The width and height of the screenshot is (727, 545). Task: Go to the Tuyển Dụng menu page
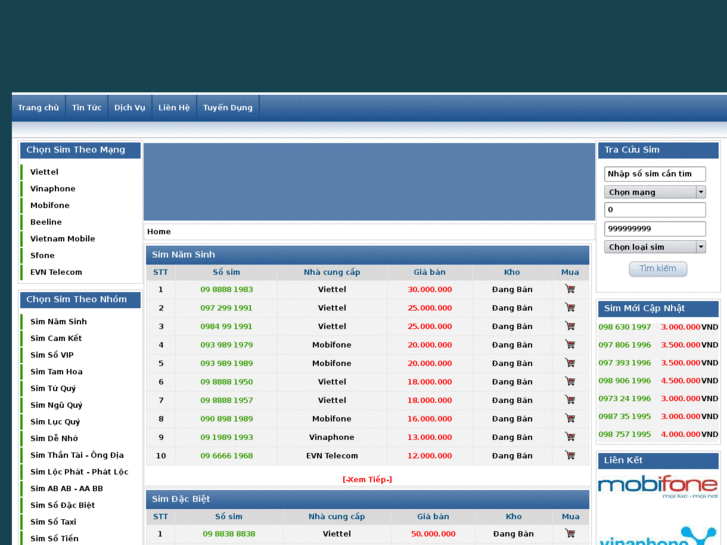pos(227,108)
